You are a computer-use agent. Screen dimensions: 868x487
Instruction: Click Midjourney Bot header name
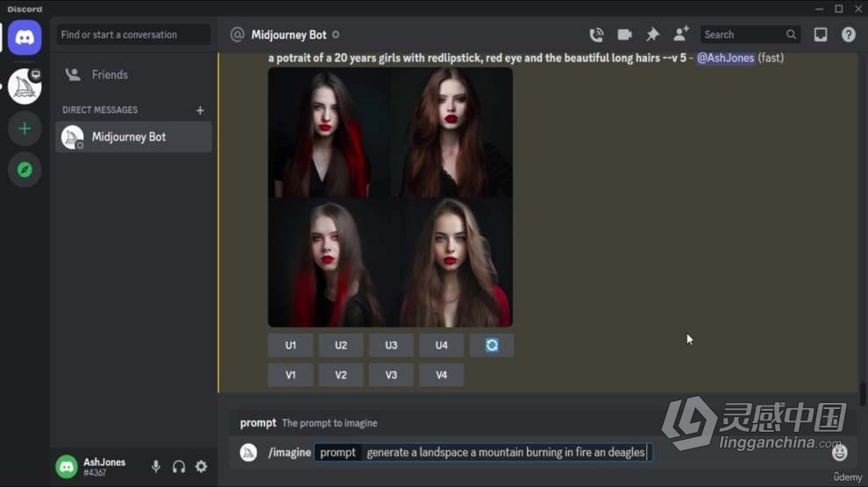[289, 35]
